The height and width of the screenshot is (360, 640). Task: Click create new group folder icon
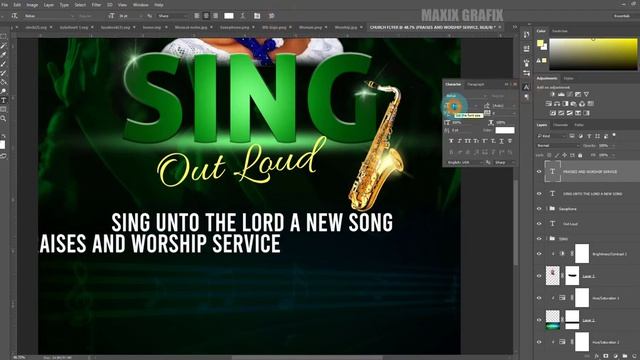click(x=625, y=356)
